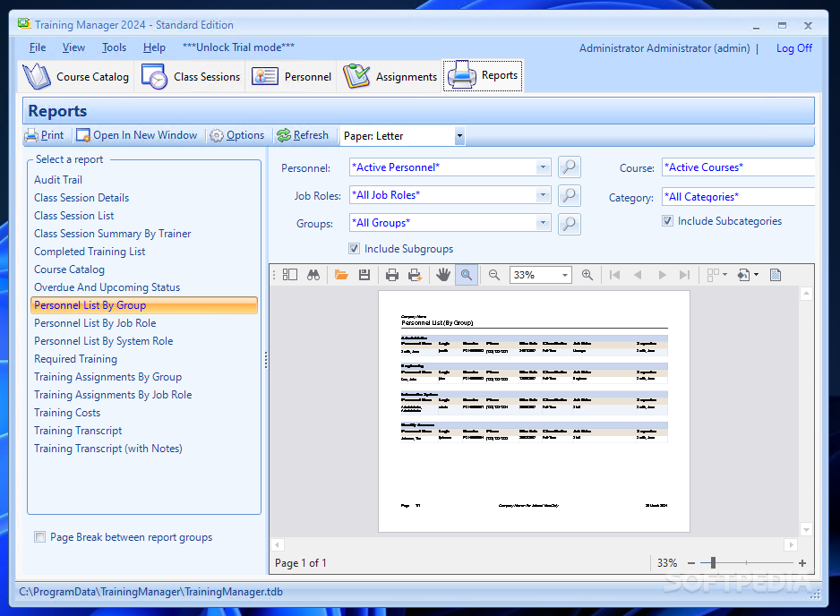Select the hand pan tool

[443, 275]
